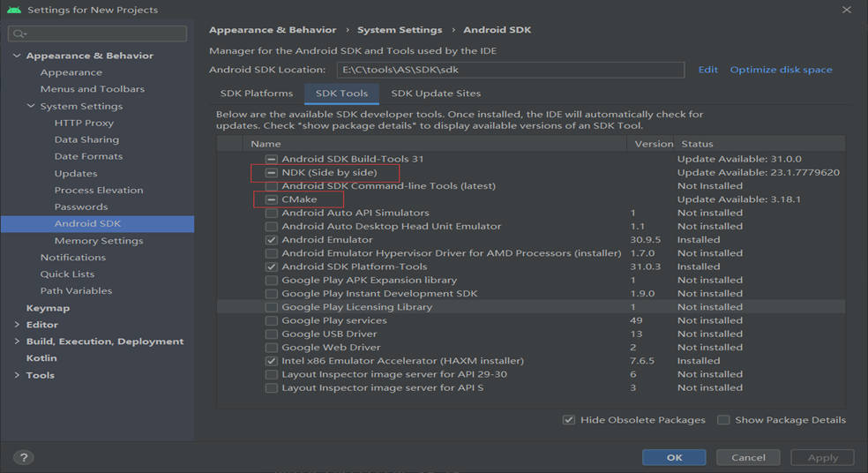This screenshot has height=473, width=868.
Task: Check Google Web Driver checkbox
Action: pyautogui.click(x=272, y=348)
